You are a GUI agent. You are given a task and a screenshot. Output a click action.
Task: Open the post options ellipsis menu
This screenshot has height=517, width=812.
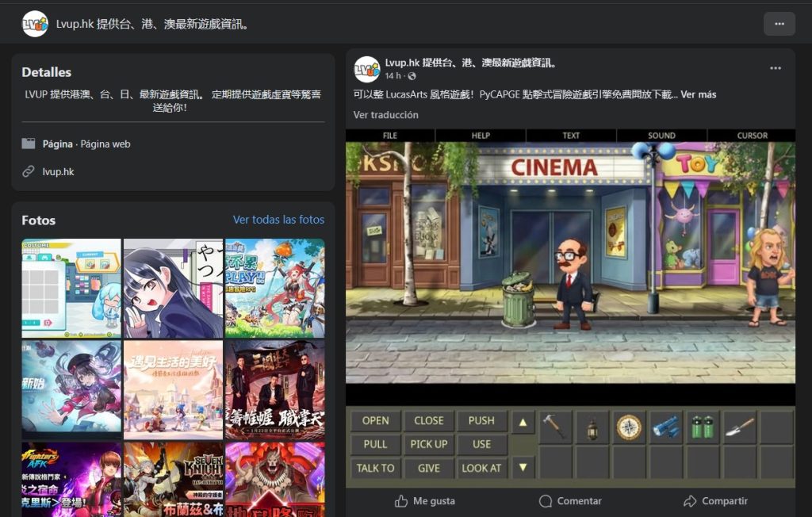pos(775,68)
